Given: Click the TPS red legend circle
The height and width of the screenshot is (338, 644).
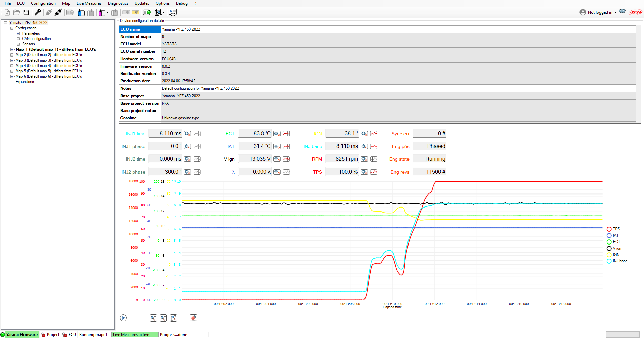Looking at the screenshot, I should coord(609,229).
